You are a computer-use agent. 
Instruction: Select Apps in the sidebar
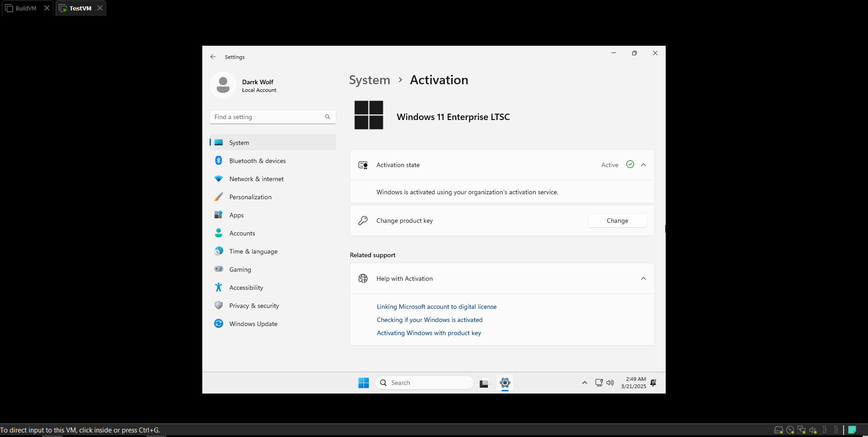[x=273, y=215]
